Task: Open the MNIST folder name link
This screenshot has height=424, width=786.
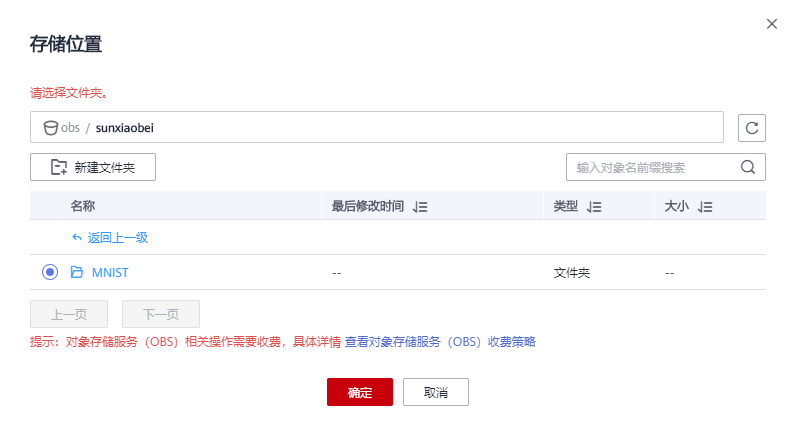Action: coord(110,272)
